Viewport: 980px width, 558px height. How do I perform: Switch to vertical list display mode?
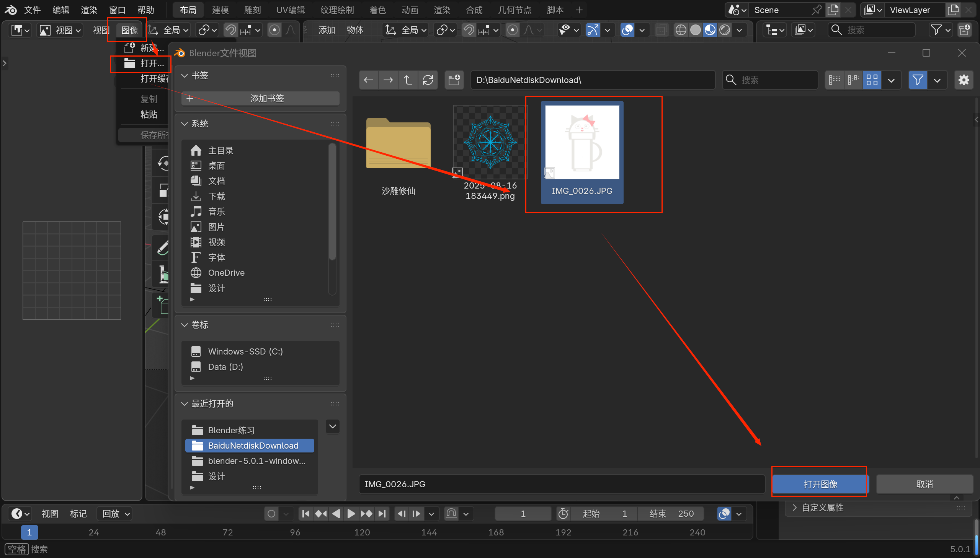tap(834, 80)
